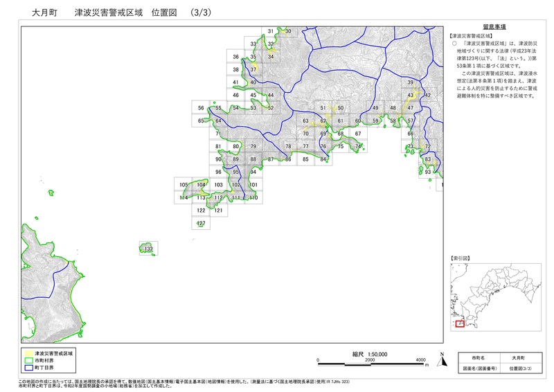
Task: Click the 市町名 table header cell
Action: [x=477, y=357]
